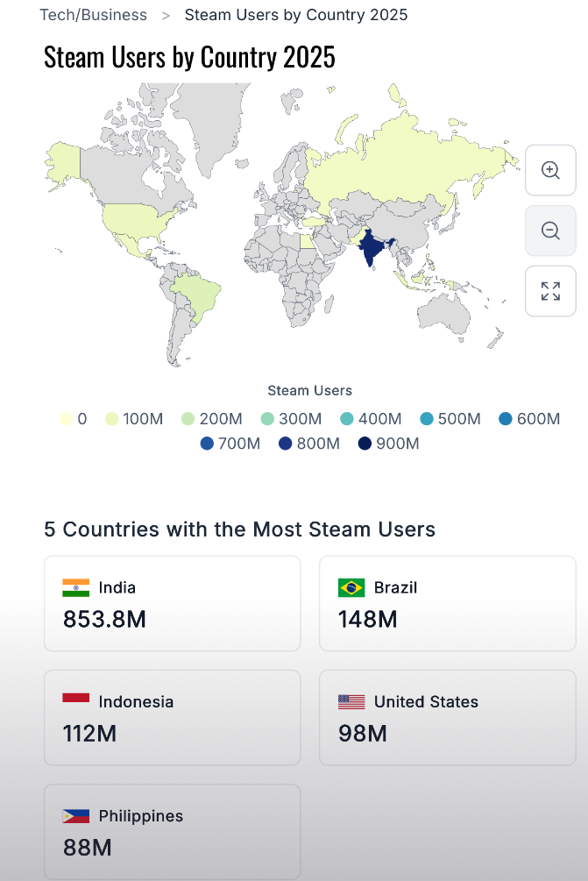
Task: Select the 900M legend color swatch
Action: coord(365,444)
